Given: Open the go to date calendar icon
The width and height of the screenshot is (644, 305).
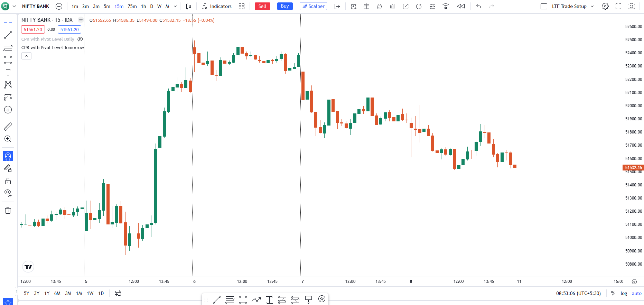Looking at the screenshot, I should click(x=118, y=293).
